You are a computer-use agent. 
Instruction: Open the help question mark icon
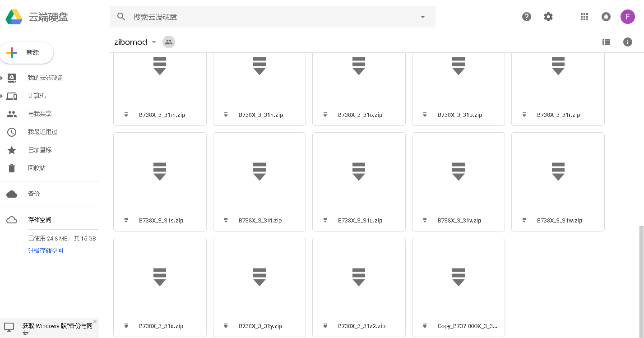527,17
